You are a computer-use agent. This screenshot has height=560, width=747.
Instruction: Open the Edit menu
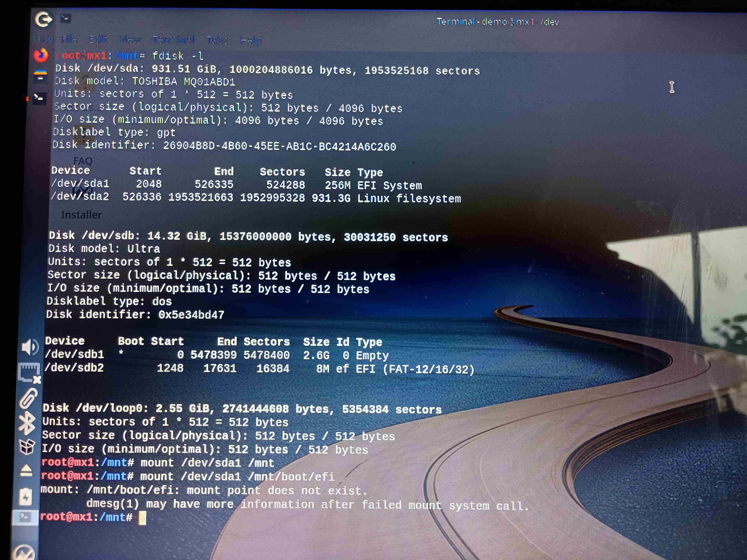pyautogui.click(x=98, y=40)
